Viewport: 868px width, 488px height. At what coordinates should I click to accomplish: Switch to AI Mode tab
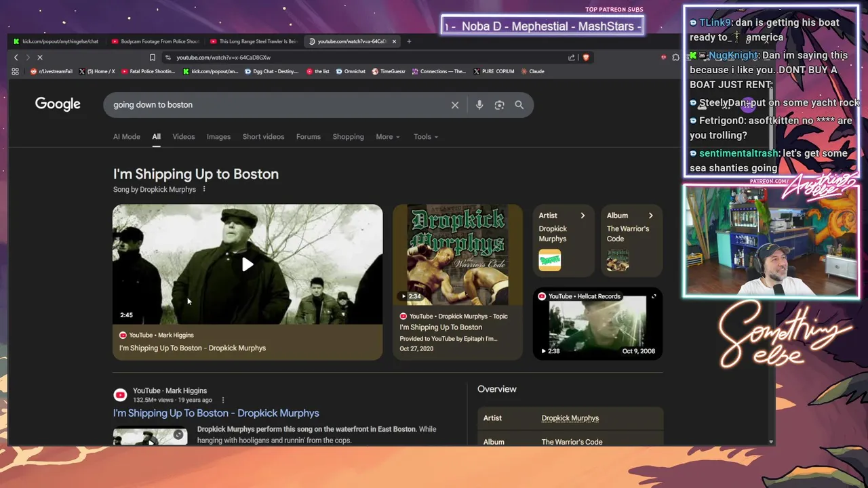tap(127, 137)
